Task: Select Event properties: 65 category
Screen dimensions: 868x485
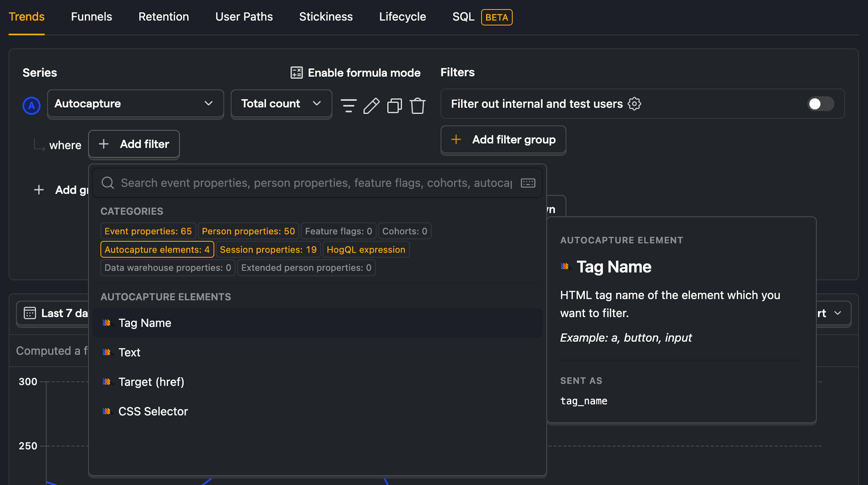Action: click(148, 231)
